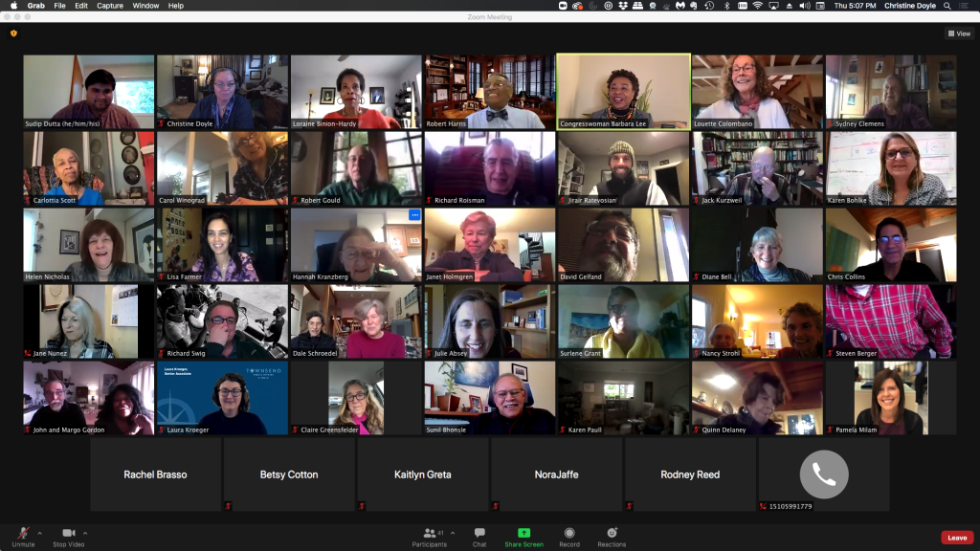
Task: Open the Chat panel
Action: pos(479,536)
